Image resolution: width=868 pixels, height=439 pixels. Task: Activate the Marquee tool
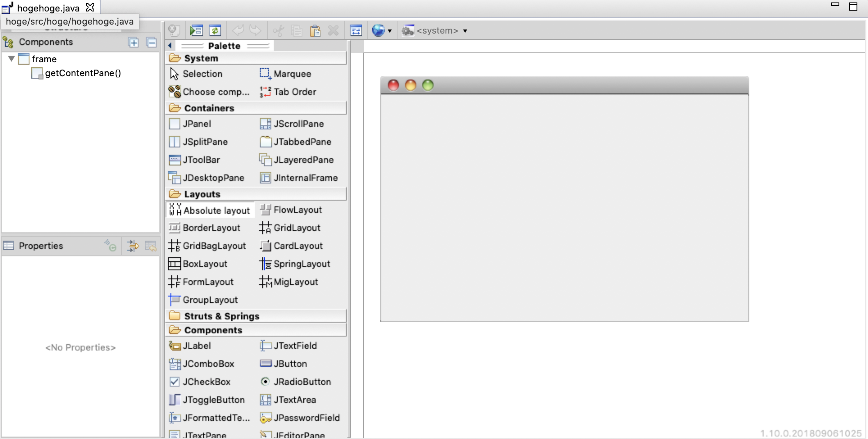click(x=293, y=74)
